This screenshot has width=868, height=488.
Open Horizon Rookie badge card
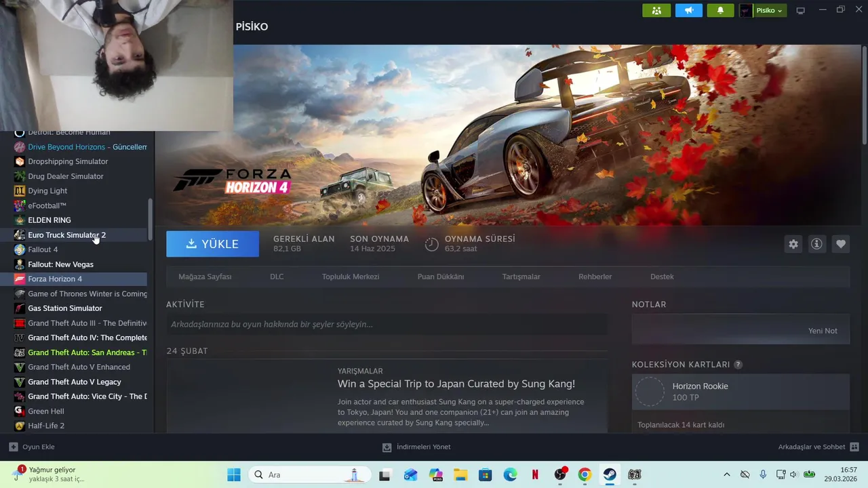[741, 392]
